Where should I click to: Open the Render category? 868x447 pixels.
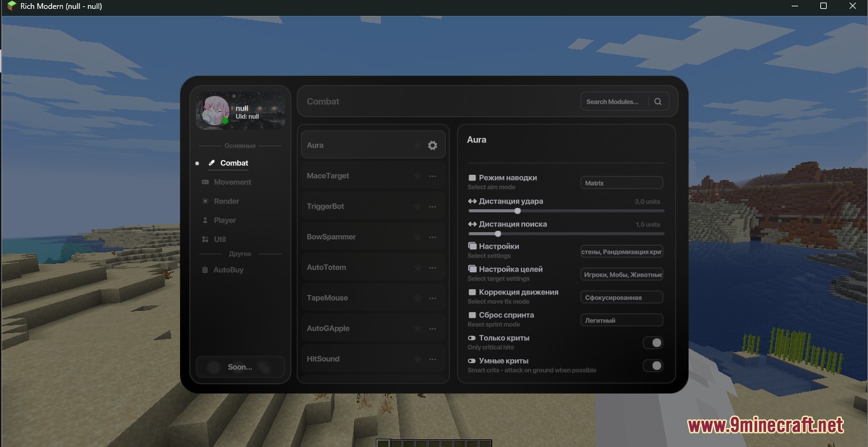[226, 202]
